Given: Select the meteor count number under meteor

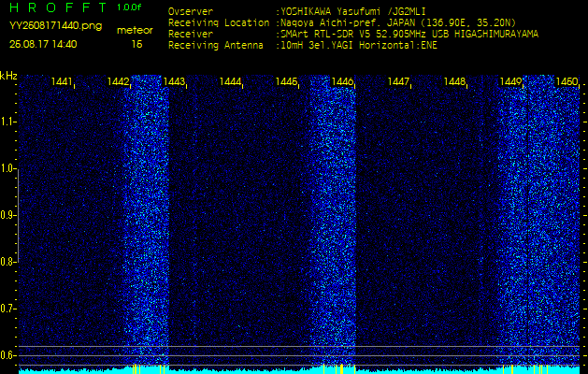Looking at the screenshot, I should [x=136, y=45].
